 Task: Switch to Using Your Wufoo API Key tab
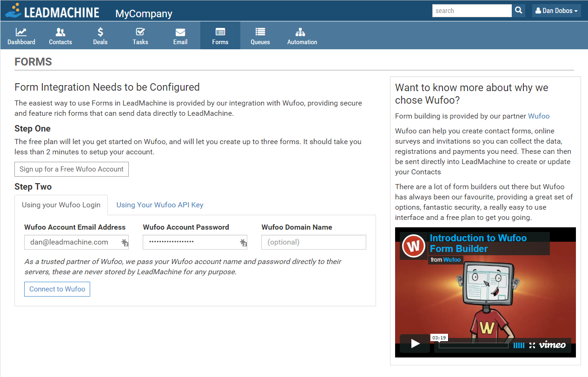160,205
